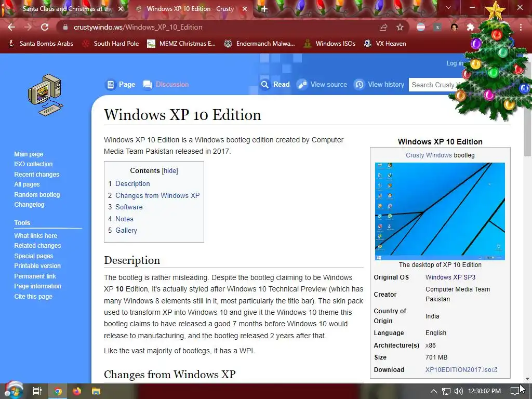Viewport: 532px width, 399px height.
Task: Click Cite this page link
Action: click(x=33, y=297)
